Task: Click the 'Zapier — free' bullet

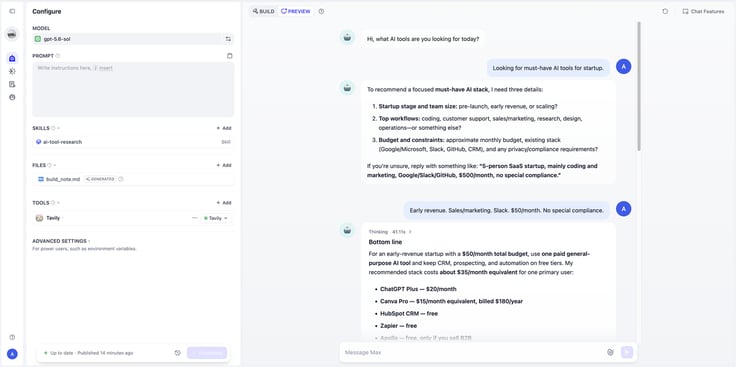Action: (x=399, y=326)
